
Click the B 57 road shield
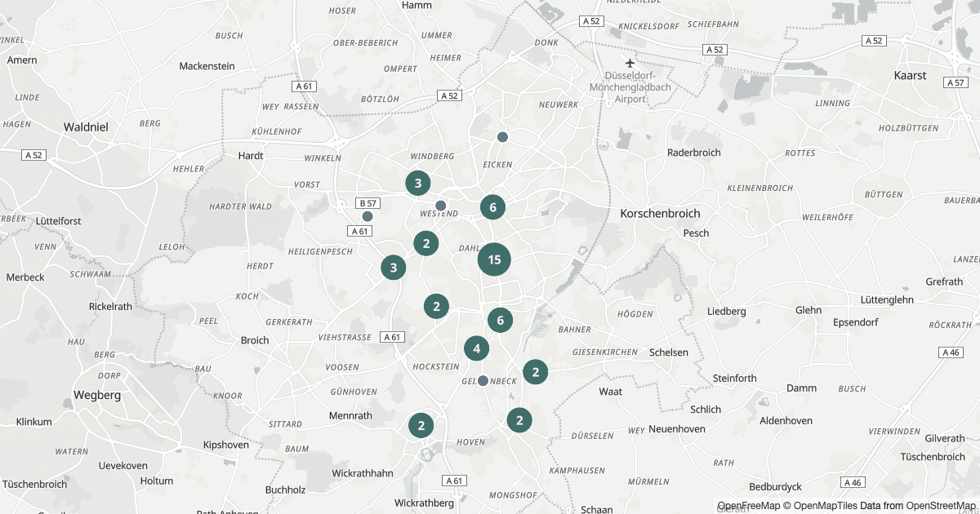pyautogui.click(x=367, y=203)
